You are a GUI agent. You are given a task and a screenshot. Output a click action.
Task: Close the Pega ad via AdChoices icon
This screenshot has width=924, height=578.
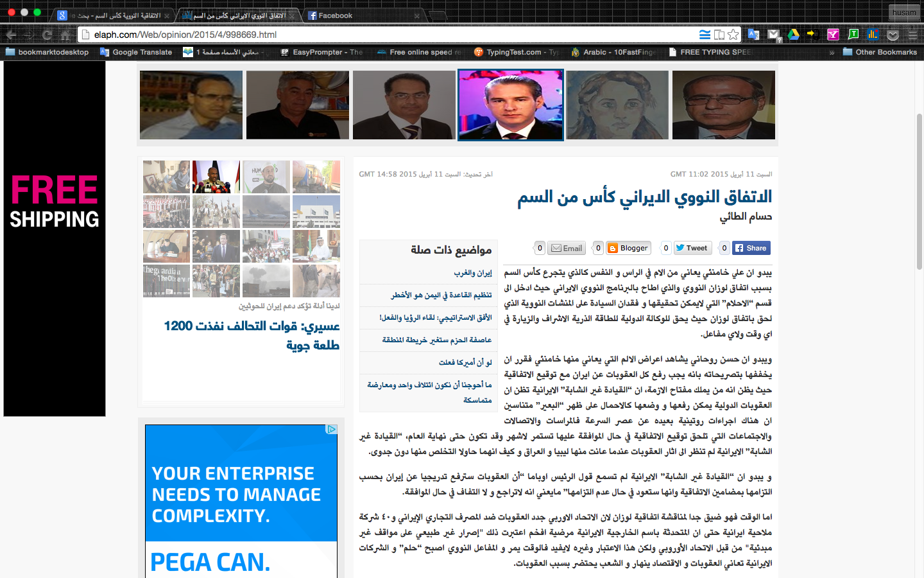(x=331, y=429)
